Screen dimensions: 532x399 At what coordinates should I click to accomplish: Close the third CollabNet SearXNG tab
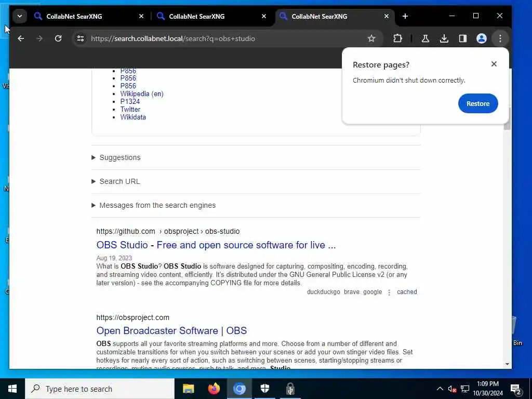tap(387, 16)
